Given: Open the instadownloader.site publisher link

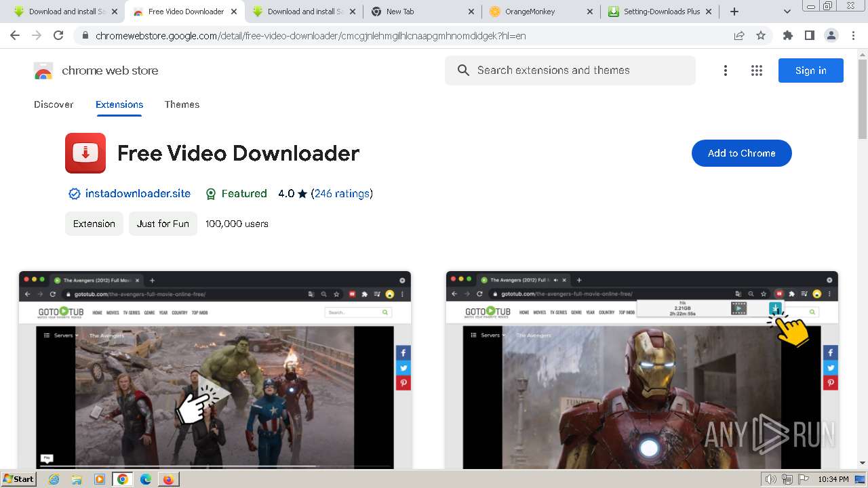Looking at the screenshot, I should click(x=138, y=194).
